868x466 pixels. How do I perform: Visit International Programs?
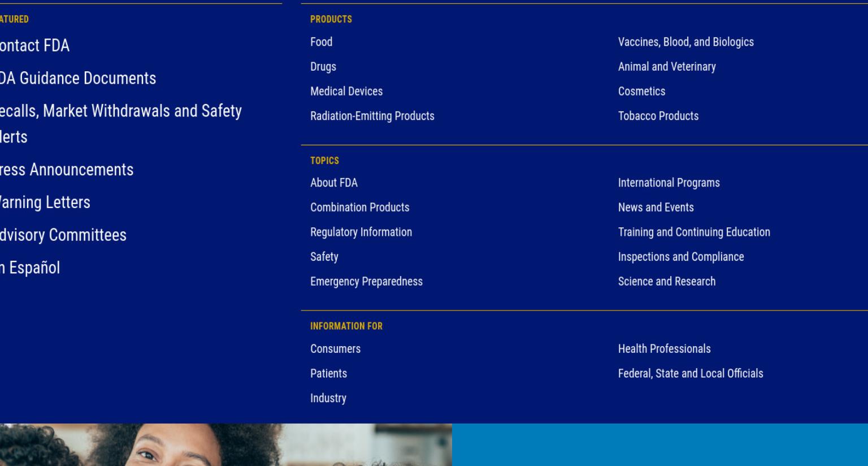tap(669, 183)
